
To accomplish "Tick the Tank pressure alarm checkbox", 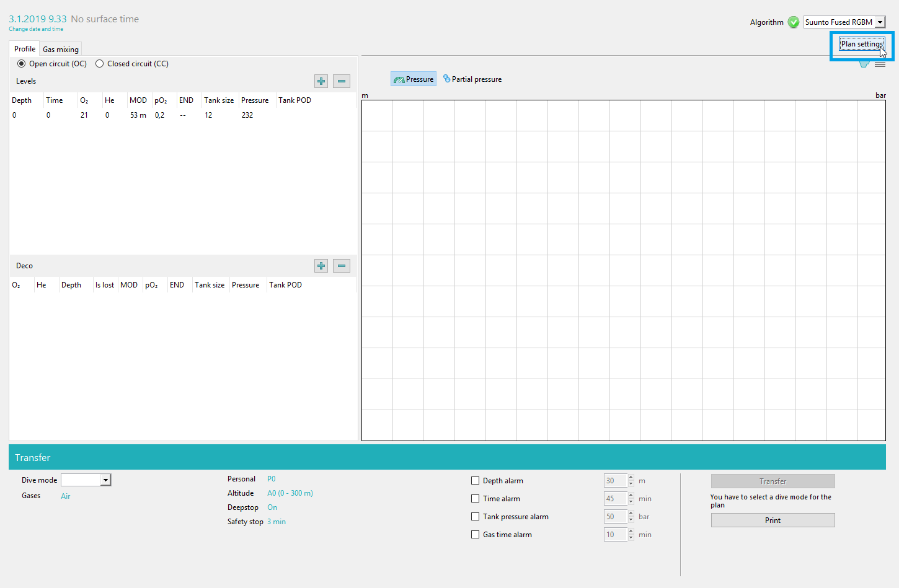I will 476,517.
